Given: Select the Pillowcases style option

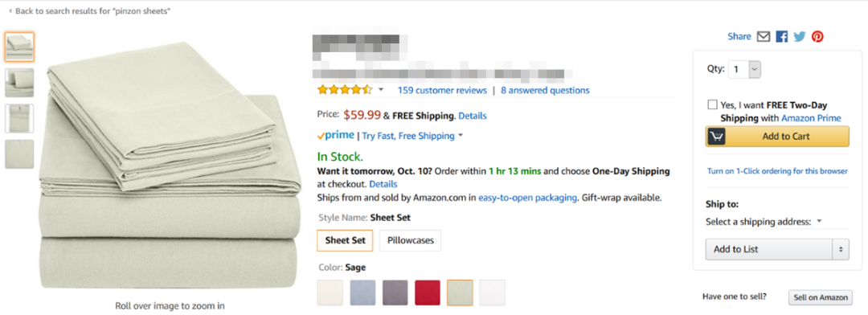Looking at the screenshot, I should point(410,241).
